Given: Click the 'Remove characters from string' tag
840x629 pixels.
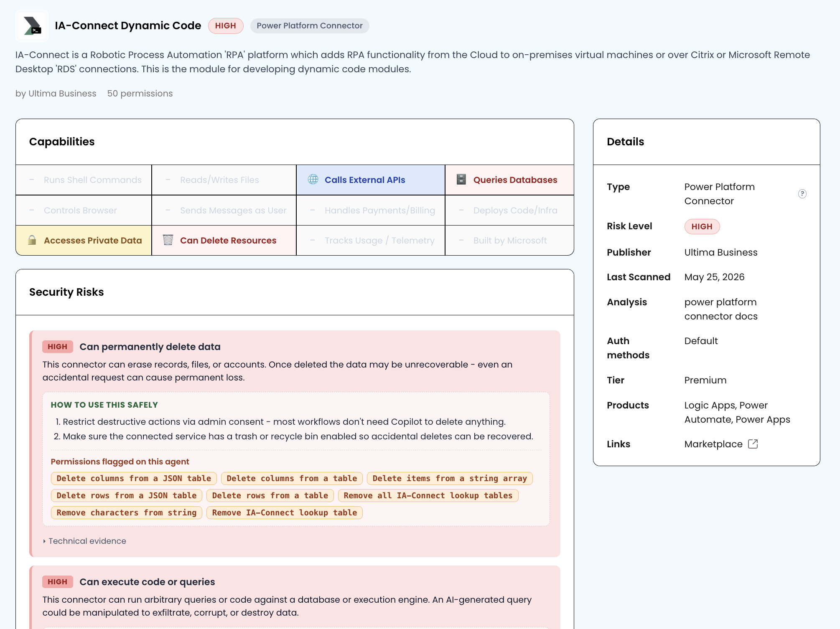Looking at the screenshot, I should point(127,512).
